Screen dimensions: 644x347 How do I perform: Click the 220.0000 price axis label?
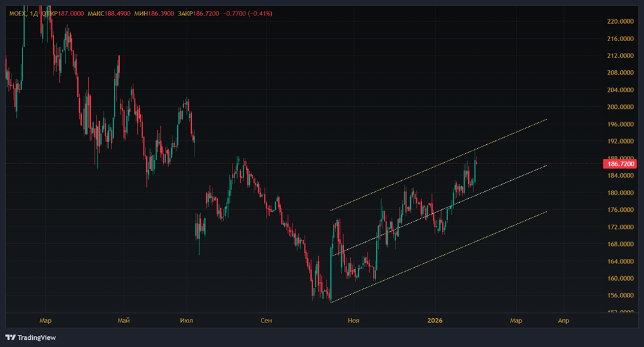tap(620, 21)
